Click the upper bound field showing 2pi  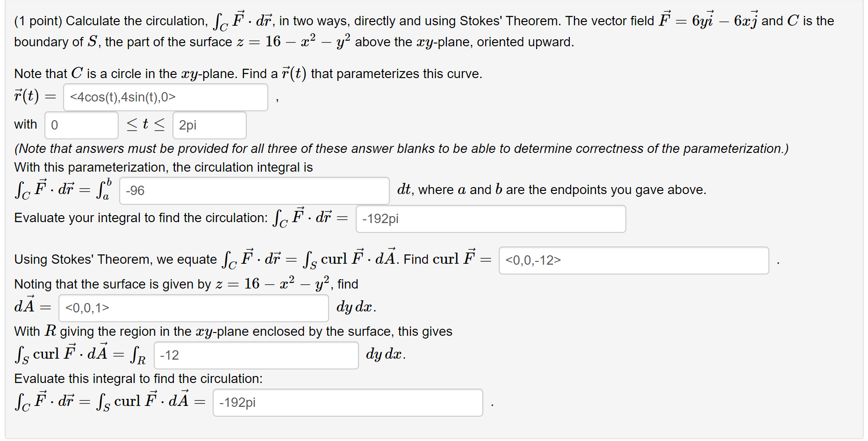(x=209, y=125)
